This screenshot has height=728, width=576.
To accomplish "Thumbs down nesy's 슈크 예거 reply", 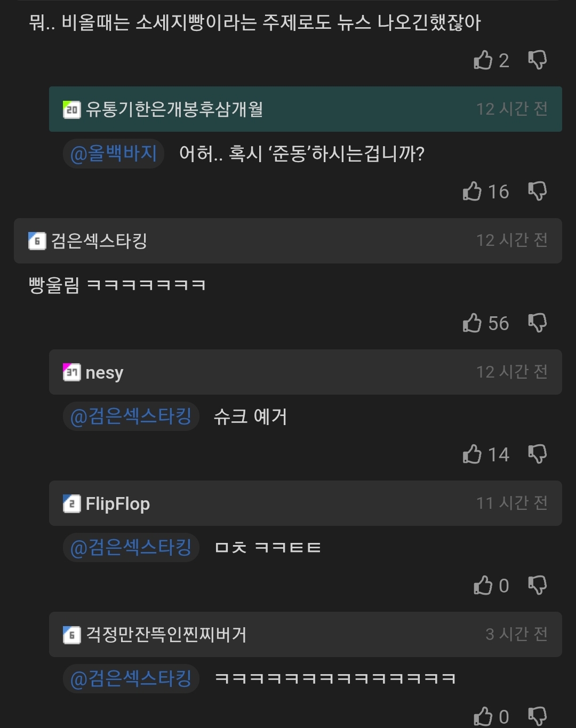I will pos(538,454).
